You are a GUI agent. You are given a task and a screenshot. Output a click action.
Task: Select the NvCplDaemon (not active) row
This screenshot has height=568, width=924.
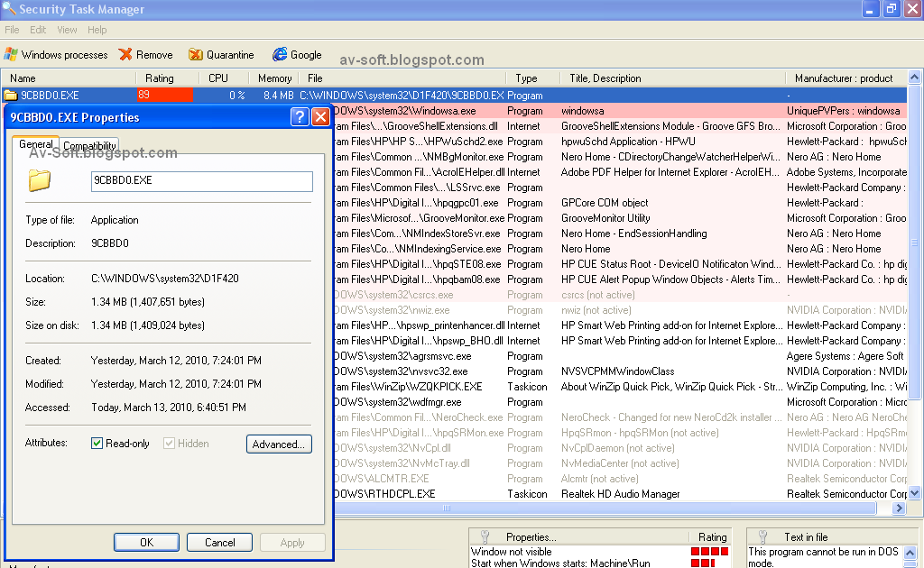point(620,447)
